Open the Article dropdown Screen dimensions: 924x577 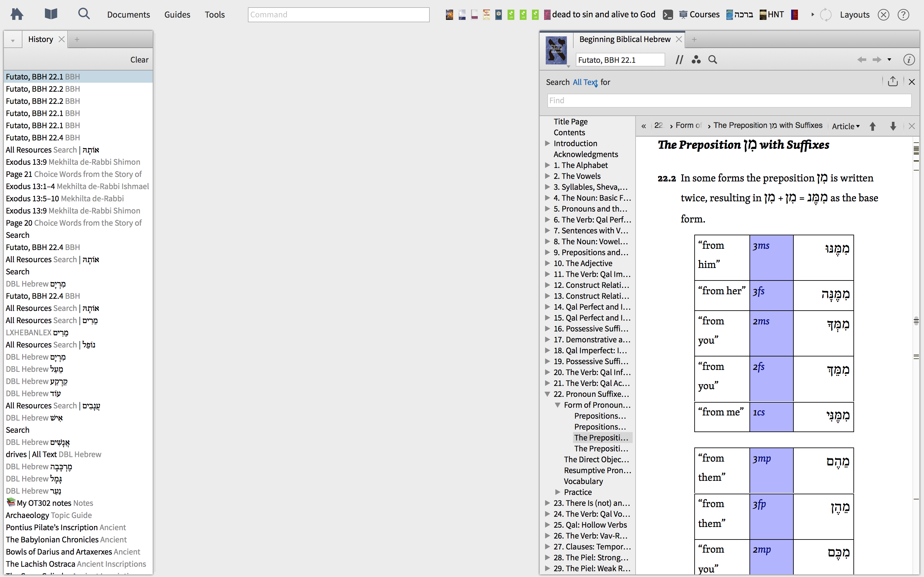point(845,126)
